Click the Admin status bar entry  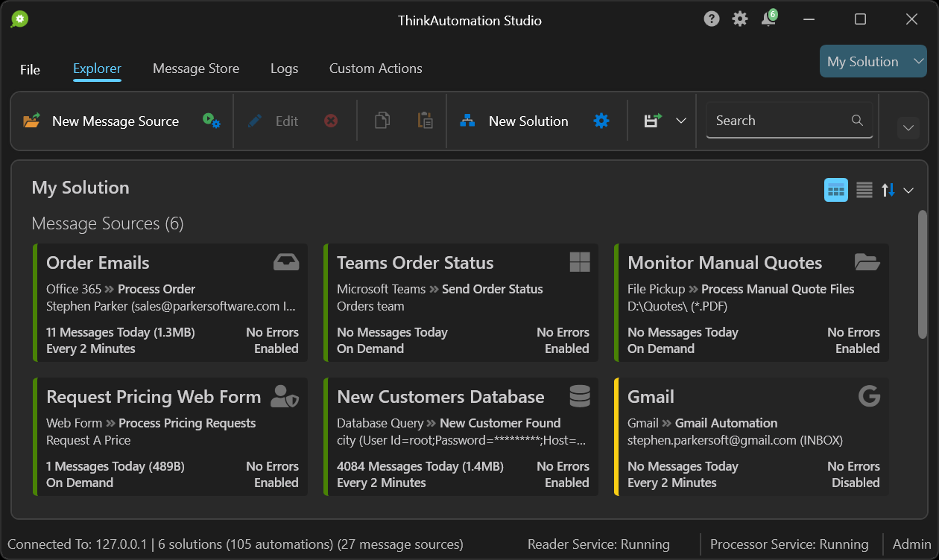point(911,544)
